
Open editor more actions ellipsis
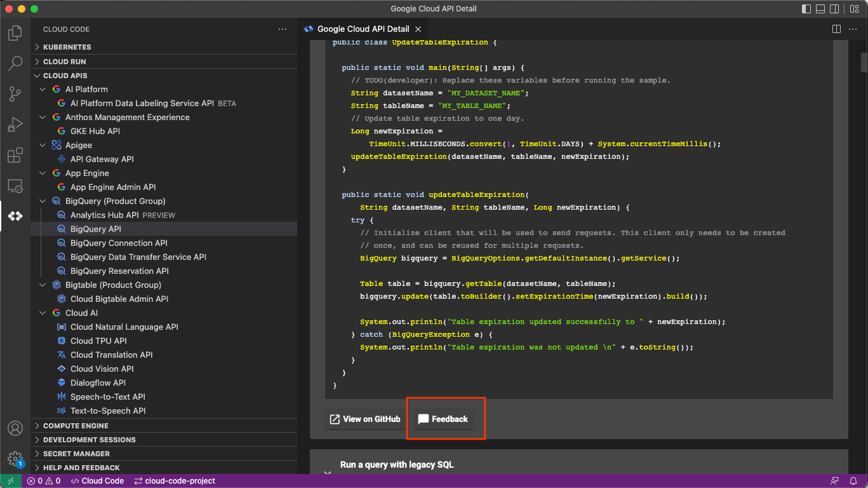pos(854,29)
